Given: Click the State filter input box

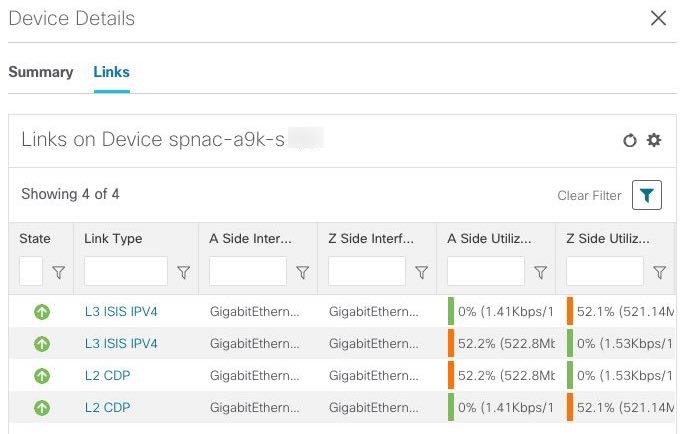Looking at the screenshot, I should 31,271.
